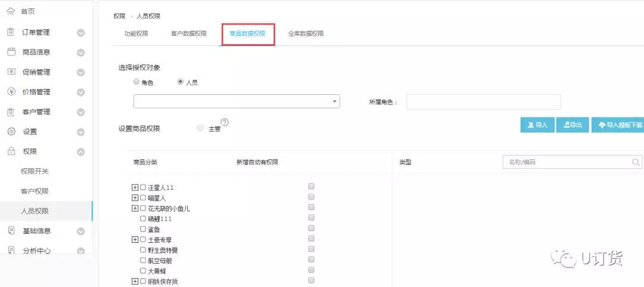Check the 航空母舰 category box

(x=143, y=260)
